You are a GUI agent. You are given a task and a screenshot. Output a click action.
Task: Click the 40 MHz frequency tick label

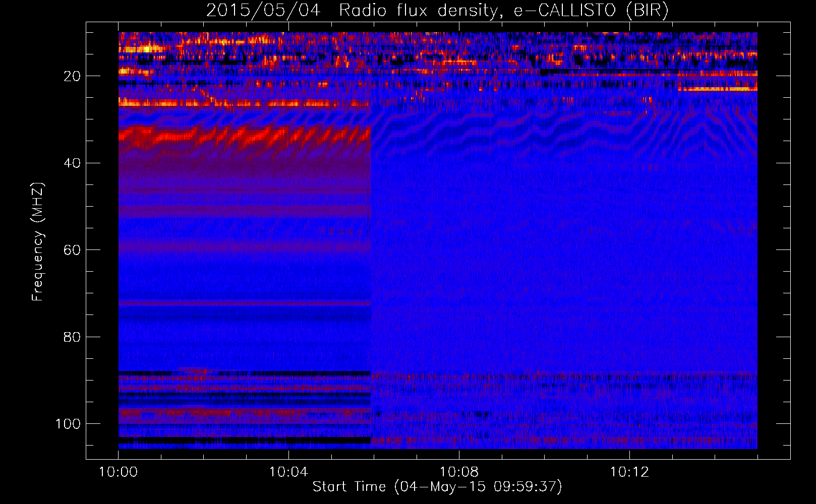(72, 163)
